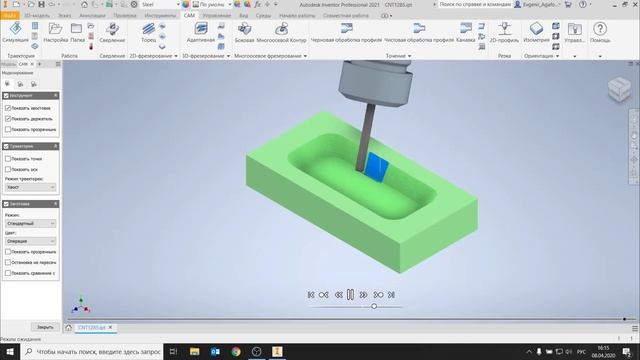The image size is (640, 360).
Task: Uncheck Показать держатель checkbox
Action: pos(8,118)
